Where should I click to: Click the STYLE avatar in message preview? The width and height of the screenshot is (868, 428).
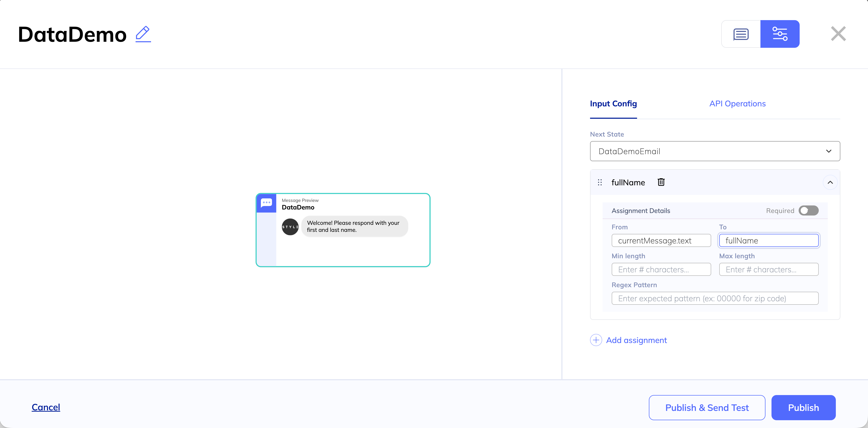coord(290,227)
